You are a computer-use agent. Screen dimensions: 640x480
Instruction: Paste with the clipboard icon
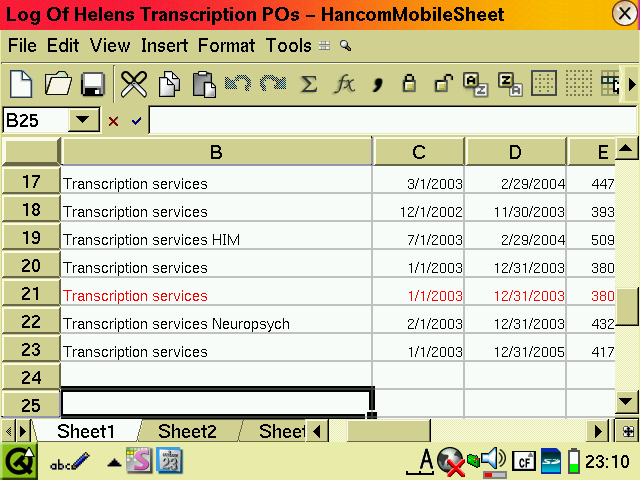click(x=204, y=84)
